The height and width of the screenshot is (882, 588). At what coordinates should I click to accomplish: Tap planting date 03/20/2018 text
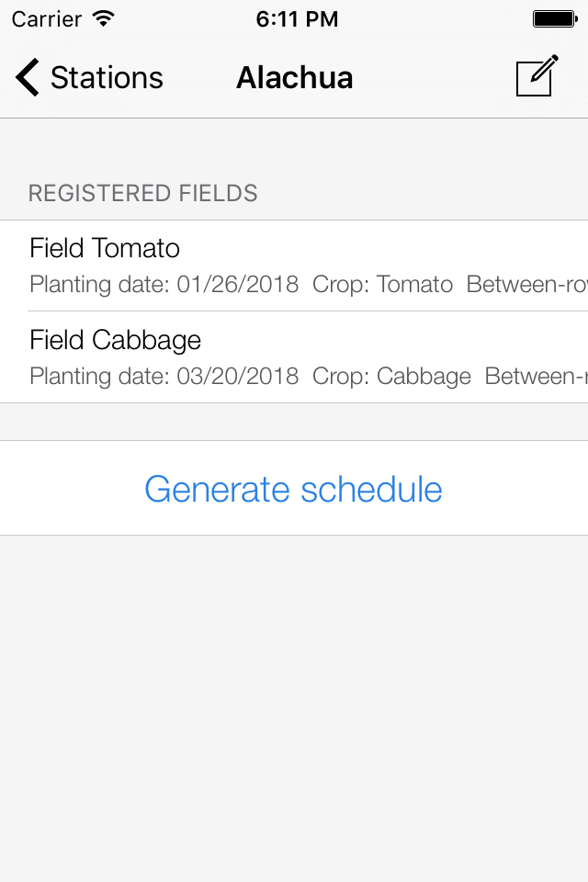click(x=164, y=377)
